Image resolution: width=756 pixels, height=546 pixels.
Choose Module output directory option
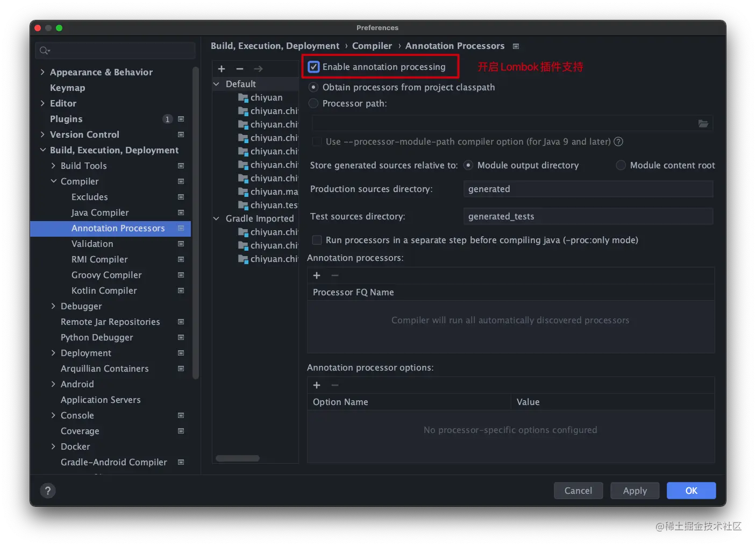coord(468,165)
